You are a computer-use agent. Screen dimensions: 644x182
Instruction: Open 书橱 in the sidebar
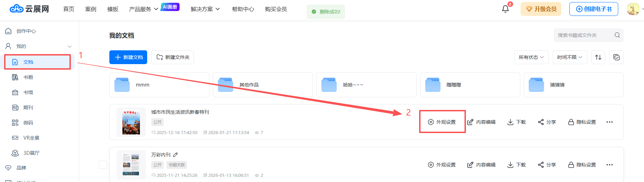(28, 77)
